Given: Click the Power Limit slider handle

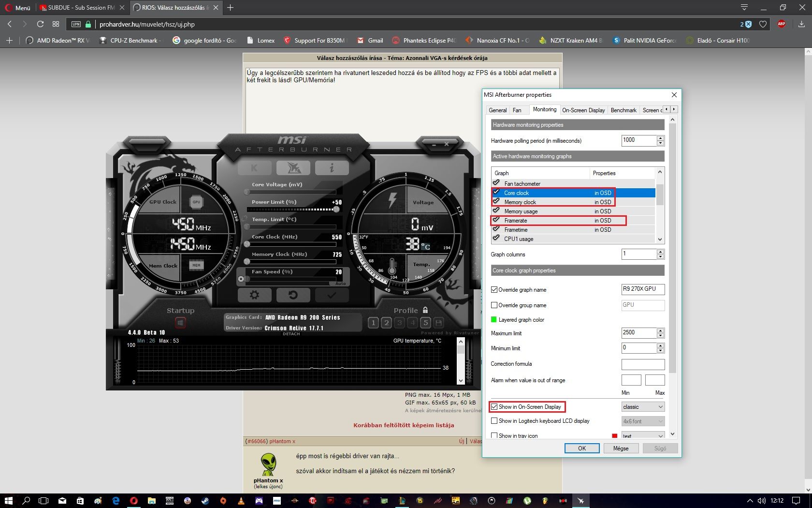Looking at the screenshot, I should click(x=336, y=209).
